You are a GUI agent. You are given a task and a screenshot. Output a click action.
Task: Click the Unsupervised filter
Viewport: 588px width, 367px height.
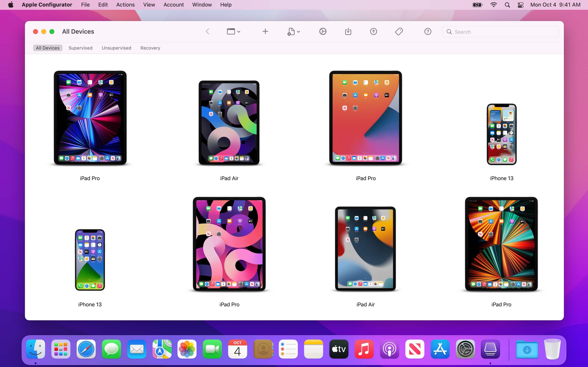click(x=116, y=48)
